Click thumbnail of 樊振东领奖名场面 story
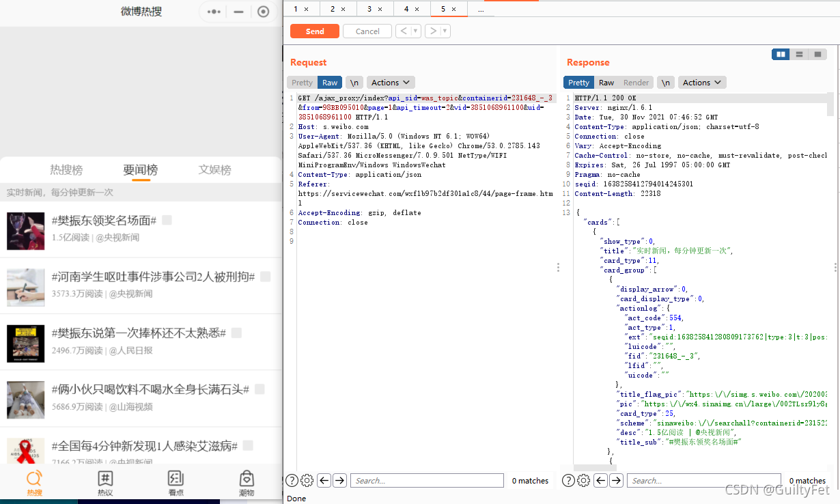This screenshot has height=504, width=840. pyautogui.click(x=26, y=231)
